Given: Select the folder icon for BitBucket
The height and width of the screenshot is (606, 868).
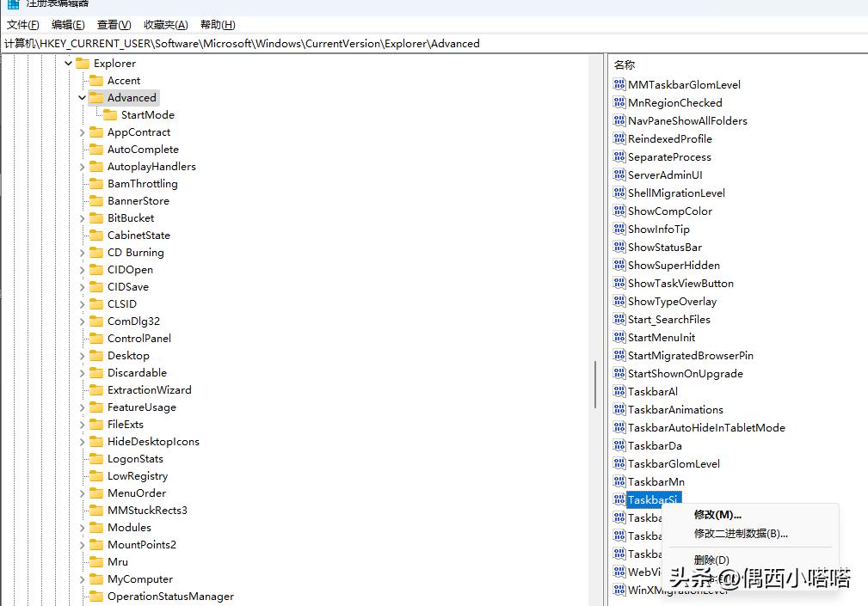Looking at the screenshot, I should (96, 218).
